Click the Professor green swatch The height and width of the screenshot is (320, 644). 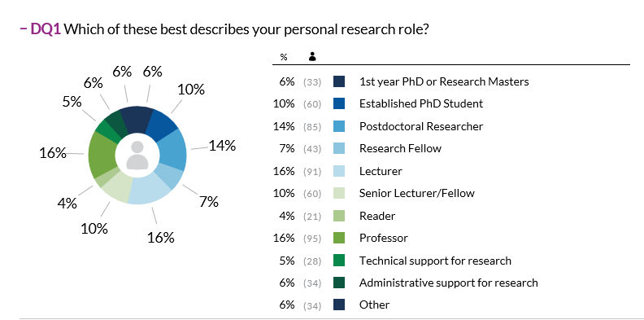coord(339,238)
